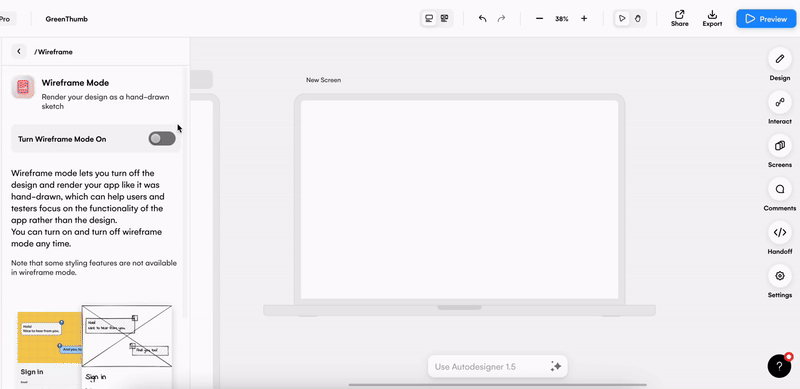Open the Interact panel icon

pyautogui.click(x=779, y=102)
